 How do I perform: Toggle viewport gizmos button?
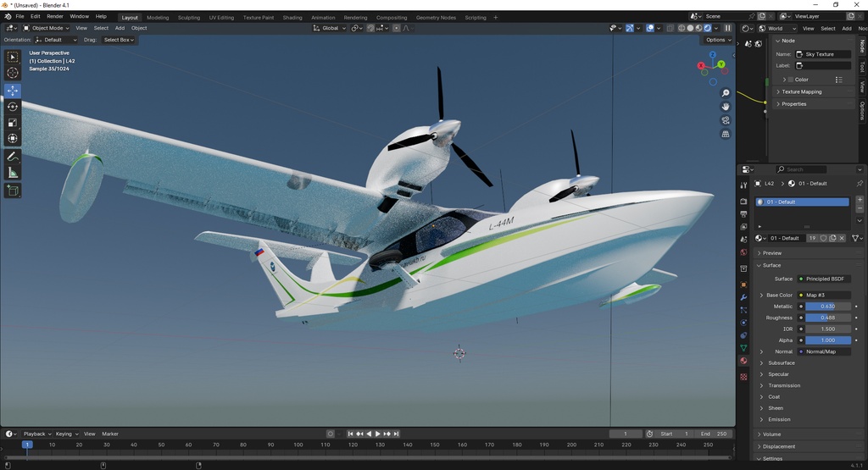[630, 28]
